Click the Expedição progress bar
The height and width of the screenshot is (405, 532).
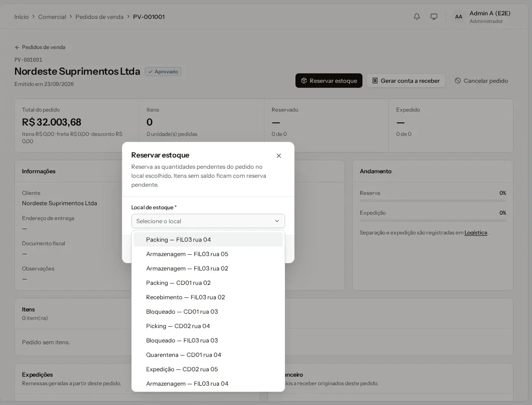pos(433,220)
